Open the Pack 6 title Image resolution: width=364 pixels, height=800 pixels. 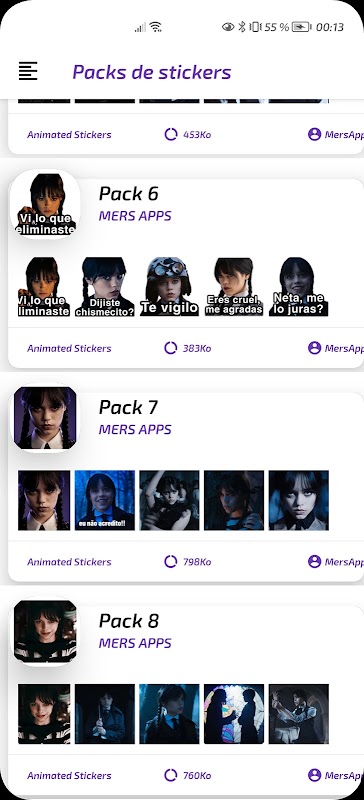click(x=129, y=194)
